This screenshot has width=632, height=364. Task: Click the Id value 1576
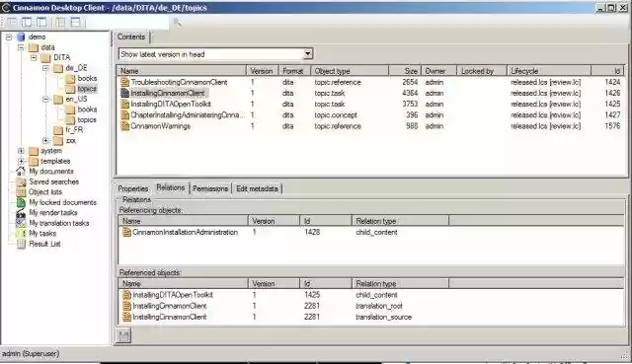(x=612, y=126)
